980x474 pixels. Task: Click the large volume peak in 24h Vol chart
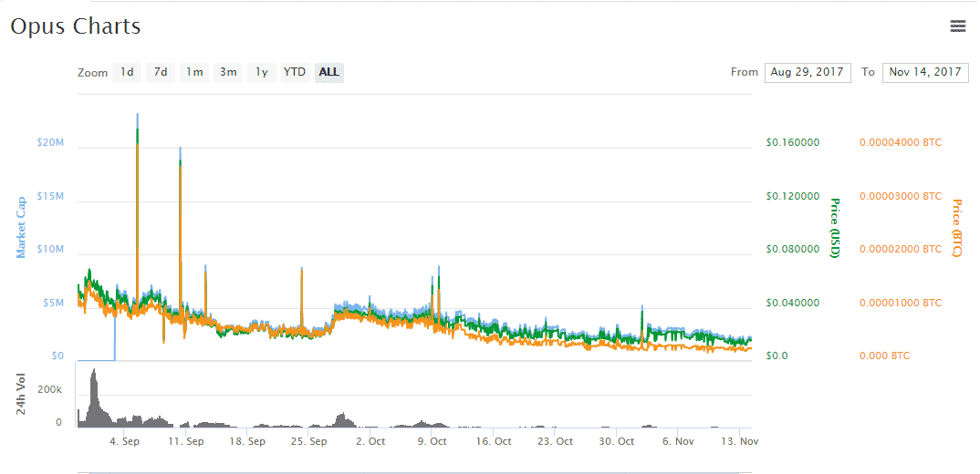tap(94, 397)
